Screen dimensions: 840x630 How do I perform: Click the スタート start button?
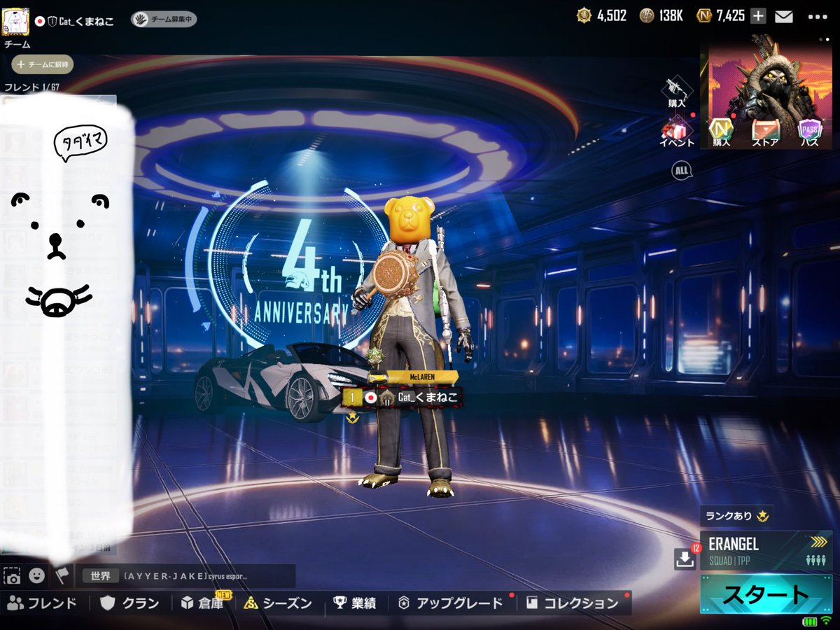766,594
